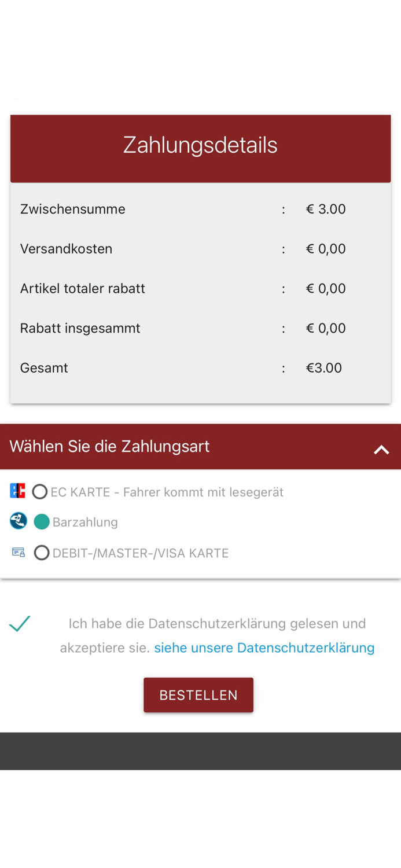Click the Barzahlung cash payment icon
The image size is (401, 868).
click(18, 520)
